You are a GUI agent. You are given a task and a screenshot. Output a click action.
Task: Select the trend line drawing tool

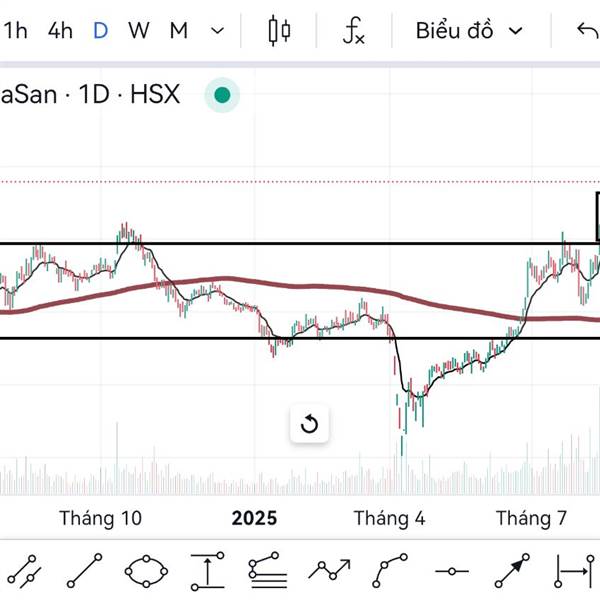coord(84,570)
